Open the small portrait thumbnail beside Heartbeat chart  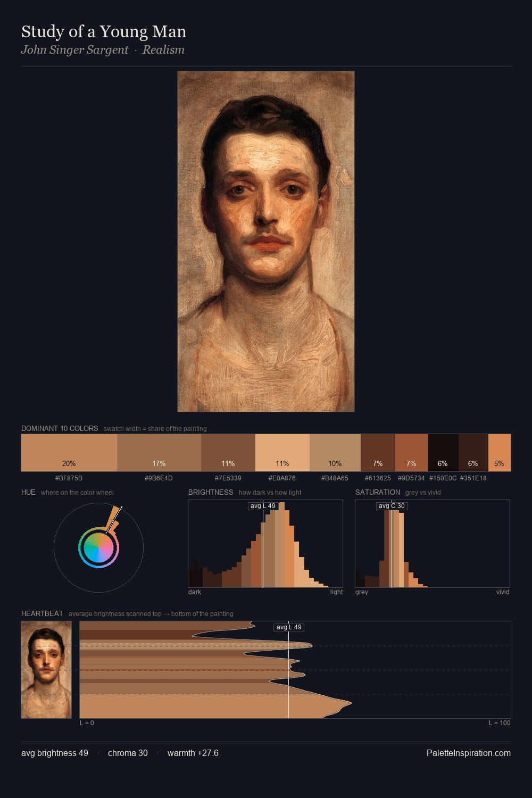[x=46, y=670]
